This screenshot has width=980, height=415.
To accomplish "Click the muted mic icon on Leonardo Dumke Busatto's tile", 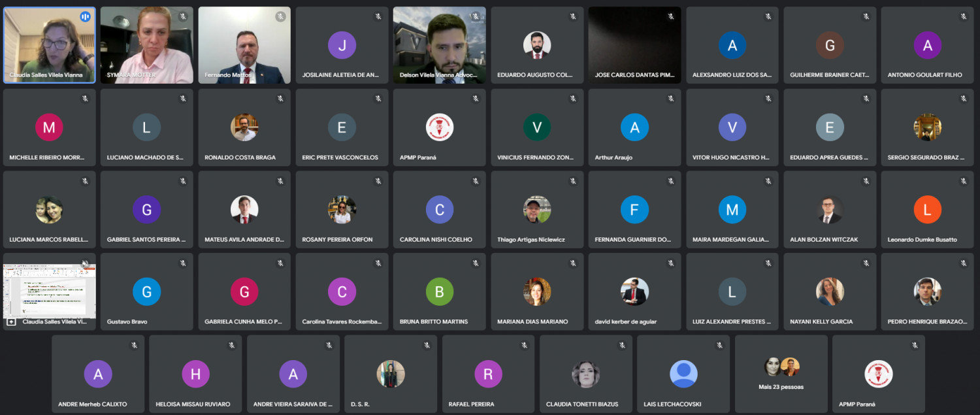I will click(964, 181).
